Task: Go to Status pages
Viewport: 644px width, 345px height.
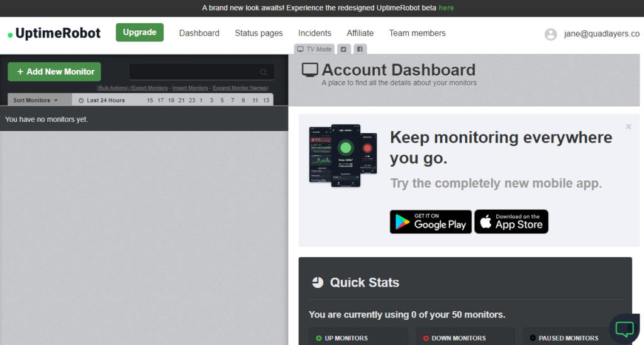Action: point(258,33)
